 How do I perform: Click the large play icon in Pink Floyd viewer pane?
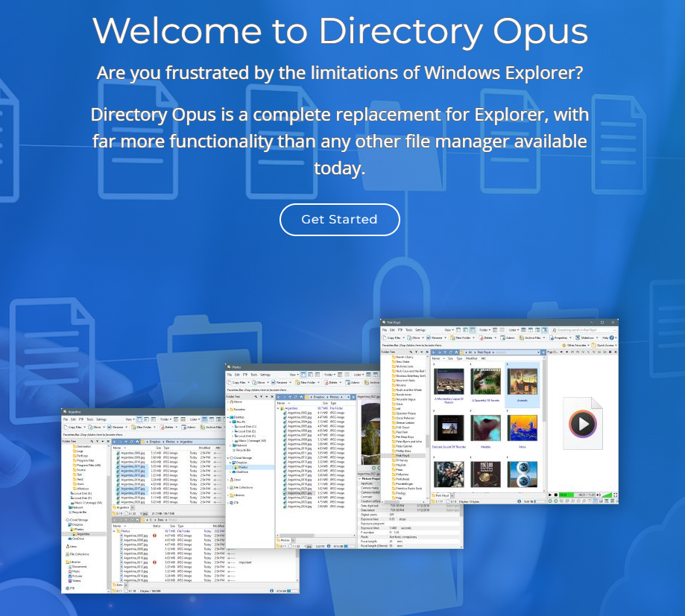(x=583, y=424)
